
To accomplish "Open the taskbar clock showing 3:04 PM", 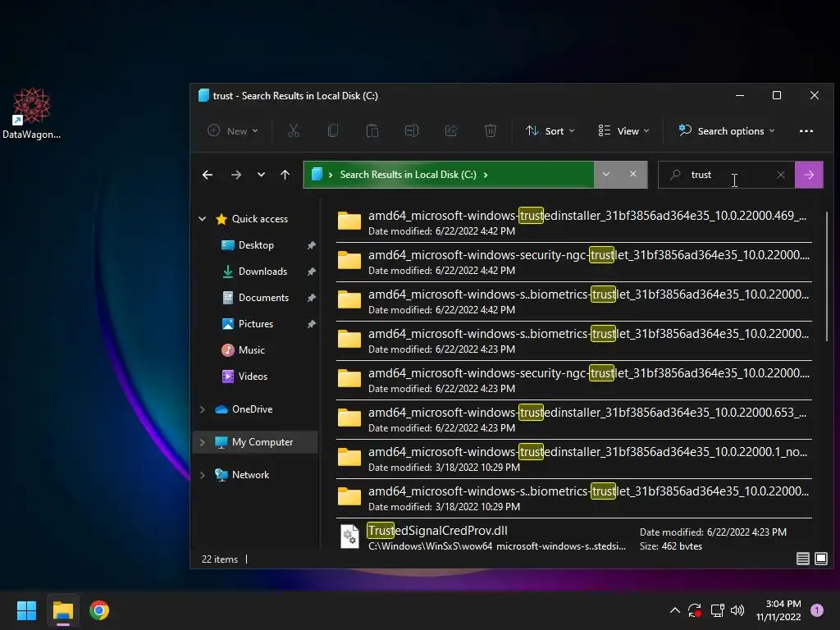I will (x=778, y=610).
